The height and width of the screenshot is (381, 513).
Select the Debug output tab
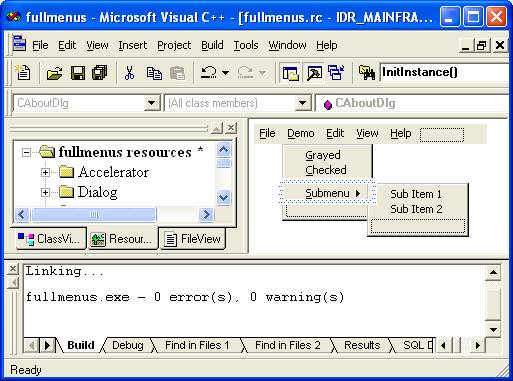(128, 345)
